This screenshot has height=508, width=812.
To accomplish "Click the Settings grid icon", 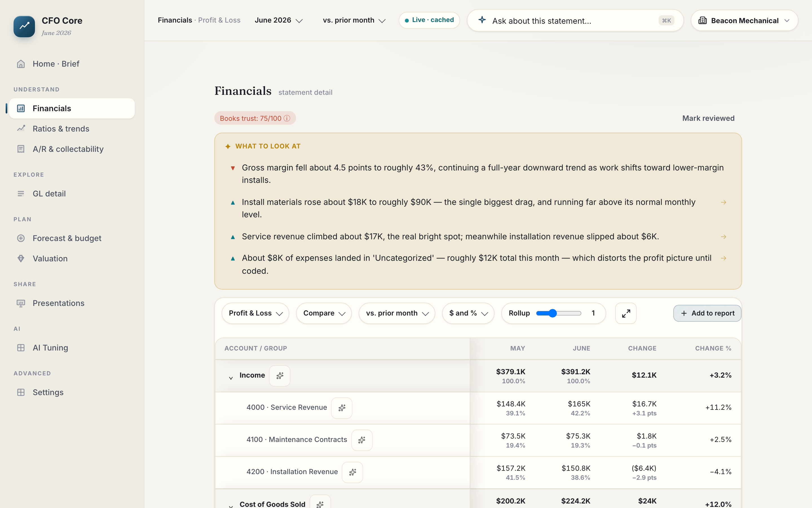I will point(21,392).
